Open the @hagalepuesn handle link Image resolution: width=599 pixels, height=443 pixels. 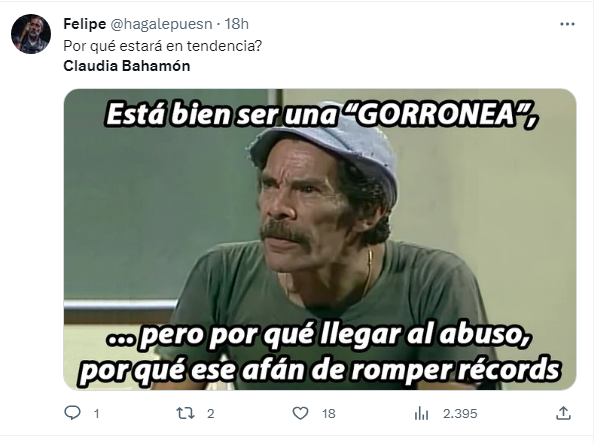pyautogui.click(x=161, y=24)
